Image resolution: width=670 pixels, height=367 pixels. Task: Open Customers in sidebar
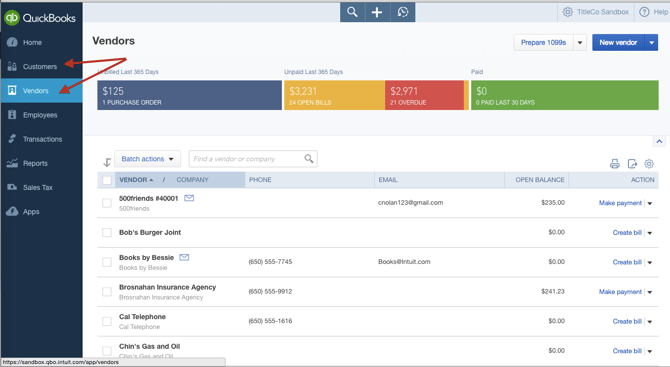coord(40,67)
